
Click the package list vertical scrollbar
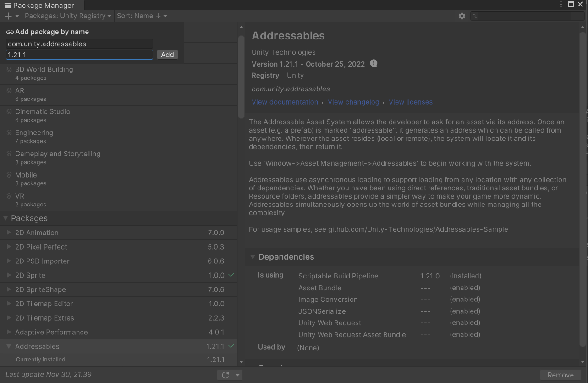pos(241,77)
